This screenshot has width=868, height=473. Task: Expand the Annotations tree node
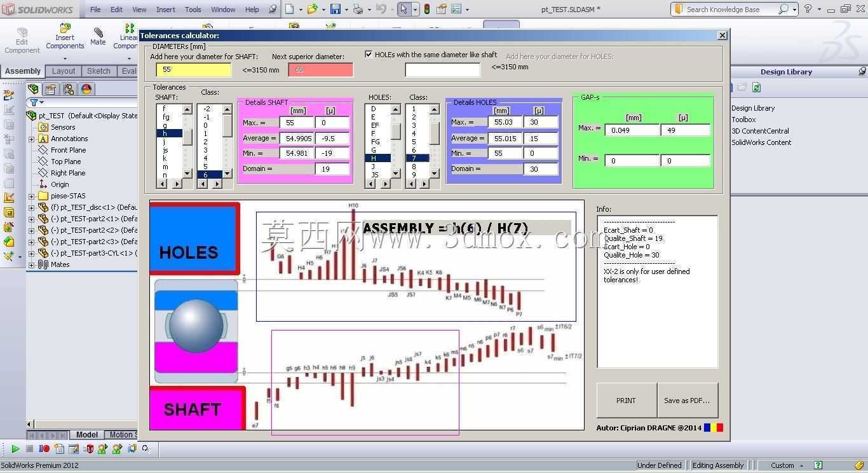pyautogui.click(x=31, y=139)
